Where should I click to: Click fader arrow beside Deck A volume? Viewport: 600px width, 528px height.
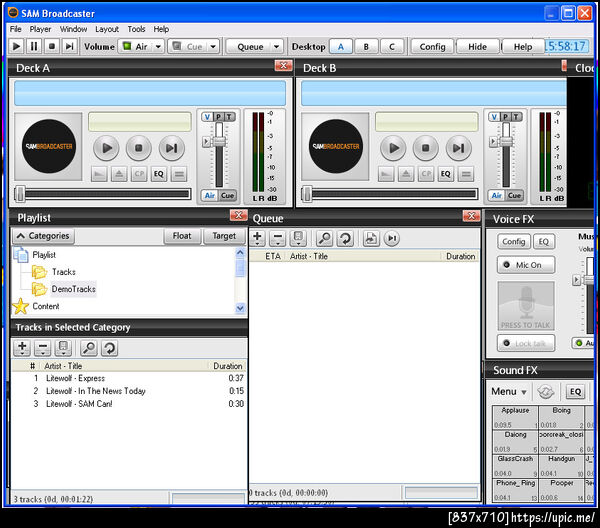(206, 142)
